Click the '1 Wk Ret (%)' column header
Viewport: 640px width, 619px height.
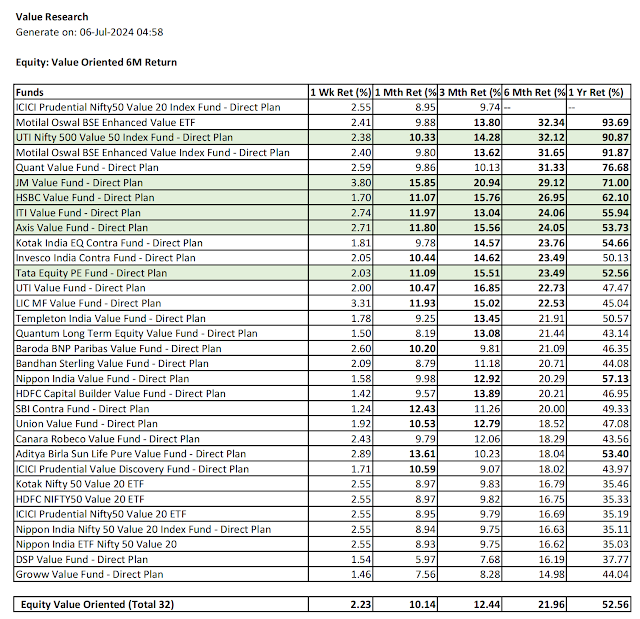tap(340, 92)
